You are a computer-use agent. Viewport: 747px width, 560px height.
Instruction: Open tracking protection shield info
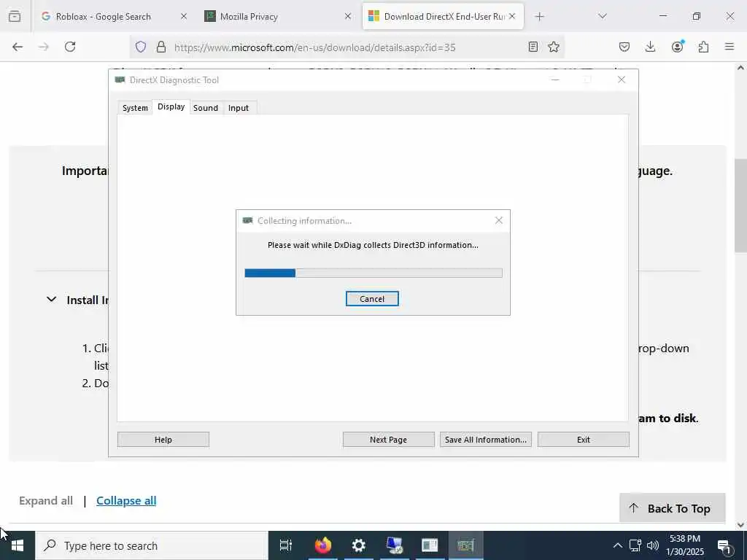141,47
